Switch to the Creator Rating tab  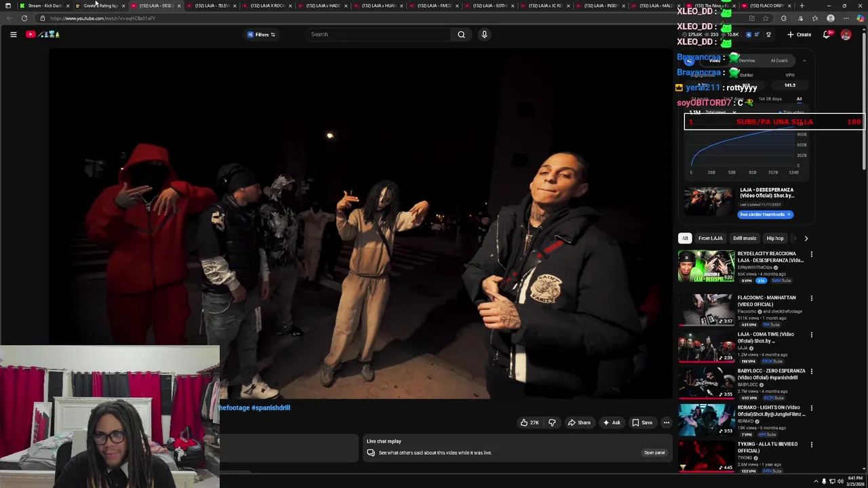pos(100,5)
